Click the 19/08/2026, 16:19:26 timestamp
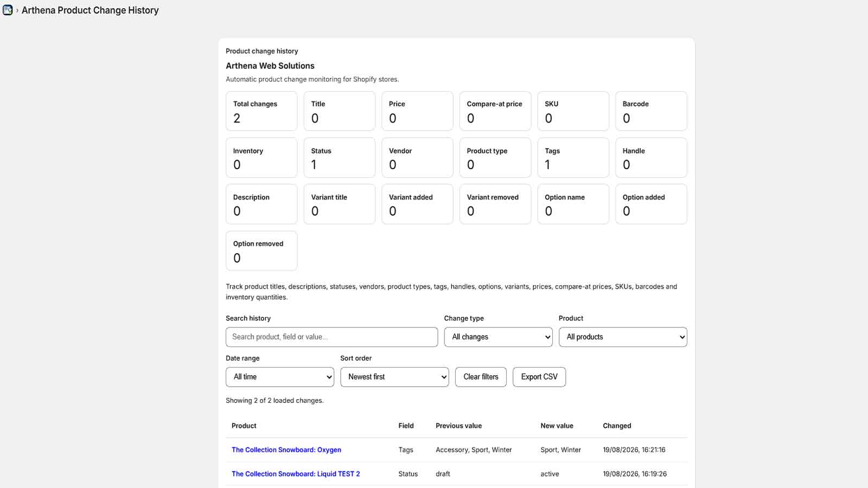The height and width of the screenshot is (488, 868). pyautogui.click(x=635, y=474)
